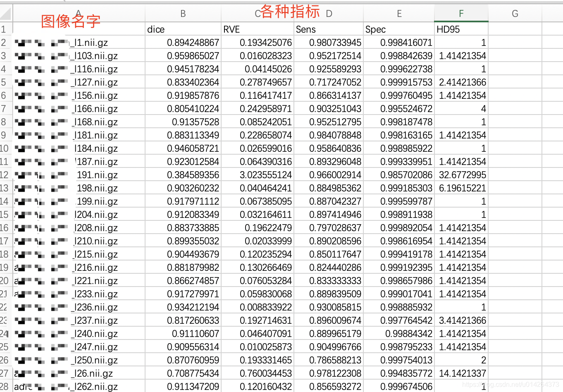Select RVE value 0.760034453
The image size is (563, 392).
pyautogui.click(x=258, y=373)
